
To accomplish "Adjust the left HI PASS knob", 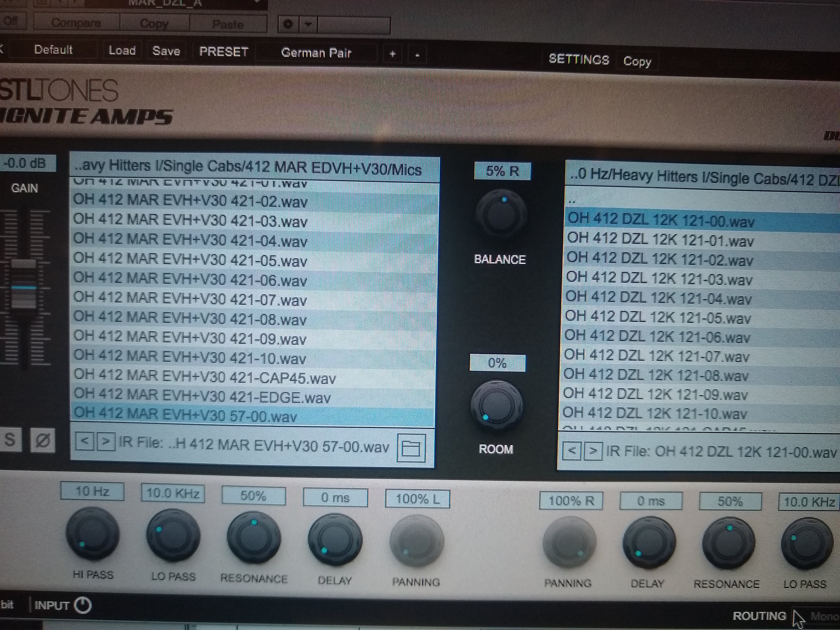I will [x=93, y=534].
